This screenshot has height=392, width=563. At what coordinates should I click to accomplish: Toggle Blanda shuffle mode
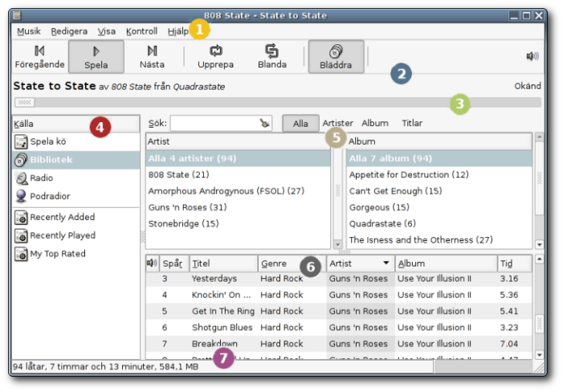coord(271,57)
